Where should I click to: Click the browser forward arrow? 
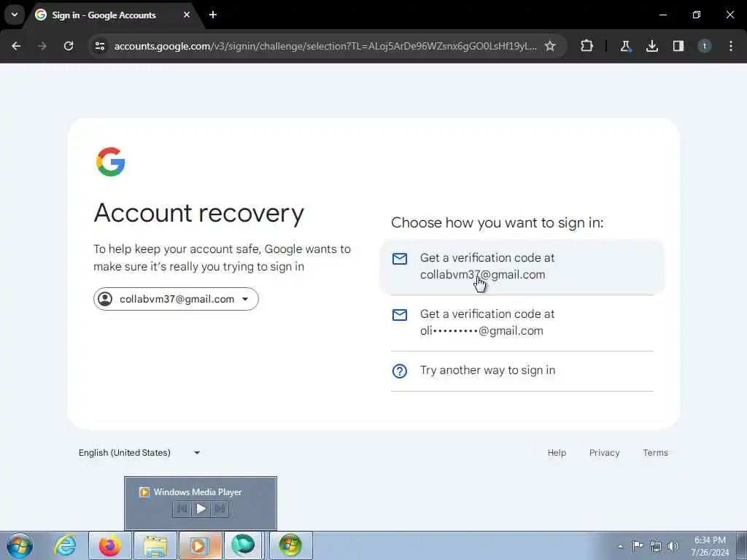pos(42,46)
